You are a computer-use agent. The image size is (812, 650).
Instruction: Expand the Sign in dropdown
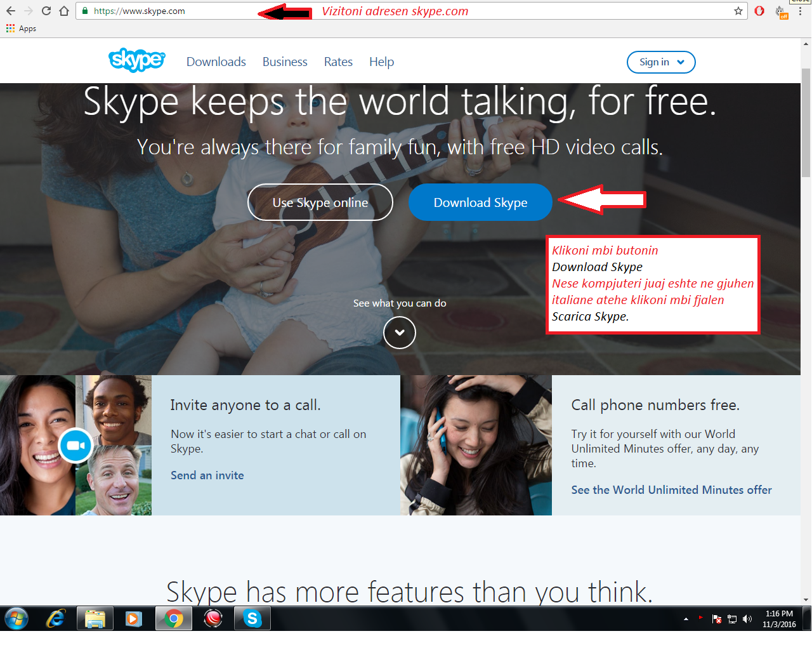tap(661, 62)
